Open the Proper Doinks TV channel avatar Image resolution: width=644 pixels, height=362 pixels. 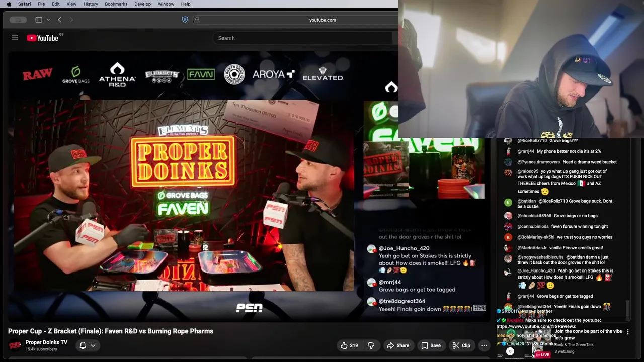pos(15,345)
